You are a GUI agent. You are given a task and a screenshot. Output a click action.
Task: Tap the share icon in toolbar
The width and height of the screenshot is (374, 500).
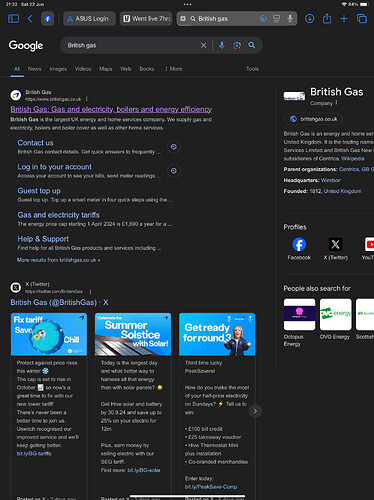pos(327,18)
